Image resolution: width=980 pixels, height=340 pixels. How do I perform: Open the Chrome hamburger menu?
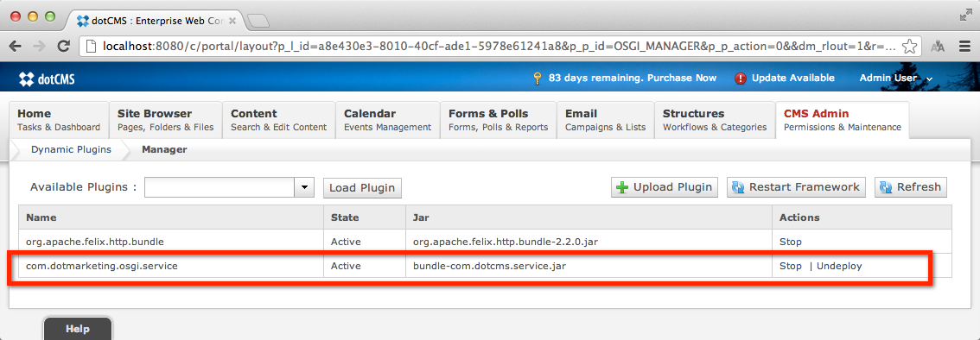click(965, 46)
